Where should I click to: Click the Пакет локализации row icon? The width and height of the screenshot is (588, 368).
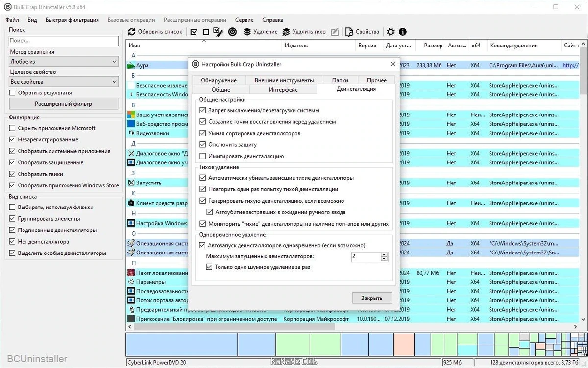pos(131,273)
